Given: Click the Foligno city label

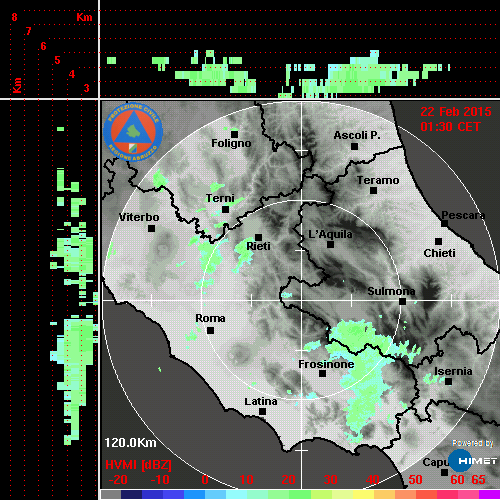Looking at the screenshot, I should (231, 143).
